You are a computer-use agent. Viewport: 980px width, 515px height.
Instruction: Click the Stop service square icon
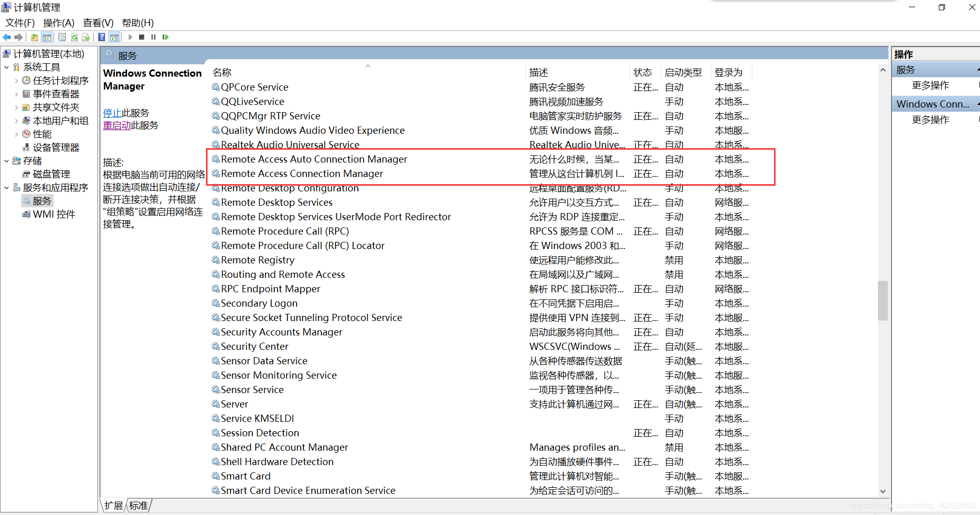(x=142, y=37)
